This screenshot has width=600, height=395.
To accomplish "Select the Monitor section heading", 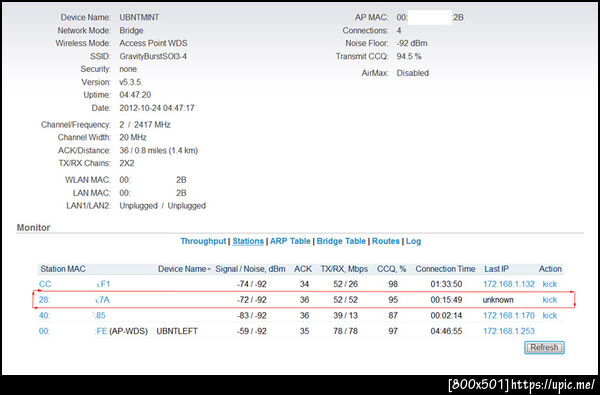I will 33,228.
